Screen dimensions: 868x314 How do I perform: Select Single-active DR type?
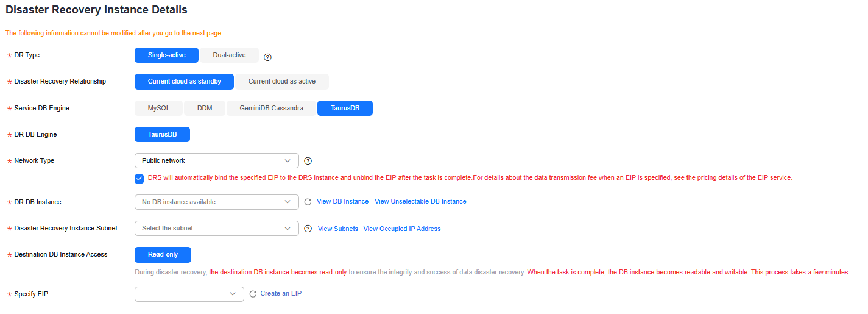pos(166,55)
